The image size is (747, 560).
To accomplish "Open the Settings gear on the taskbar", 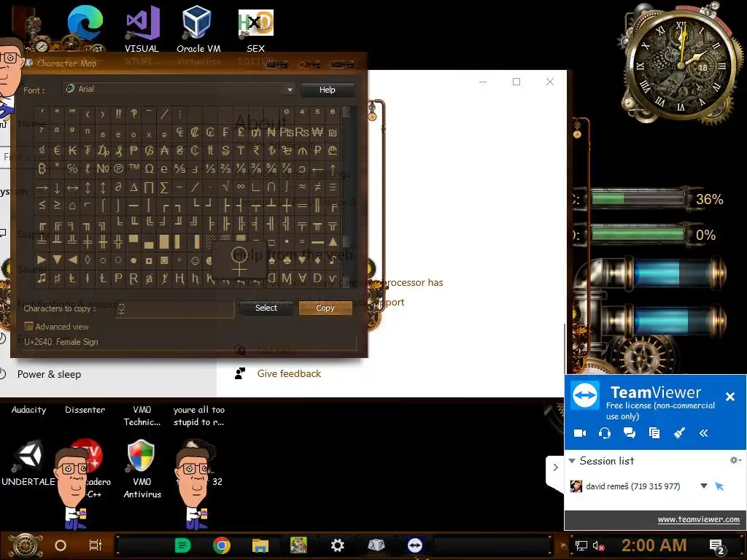I will [337, 545].
